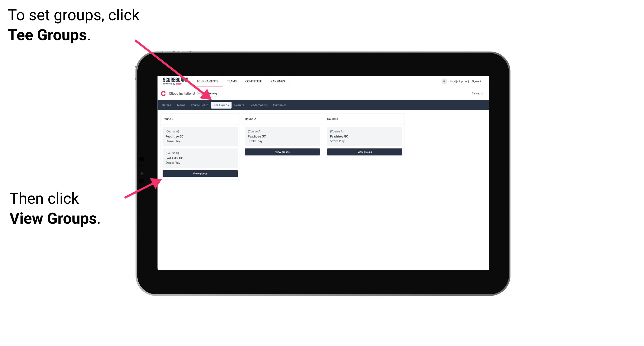Click the Tee Groups tab
Image resolution: width=644 pixels, height=346 pixels.
click(222, 105)
